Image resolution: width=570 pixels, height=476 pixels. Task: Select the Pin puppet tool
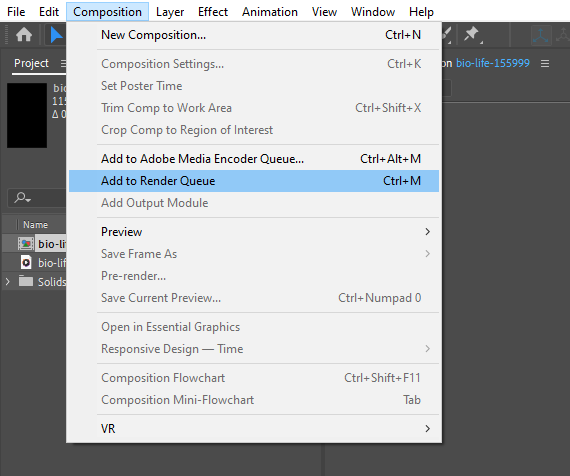(472, 35)
